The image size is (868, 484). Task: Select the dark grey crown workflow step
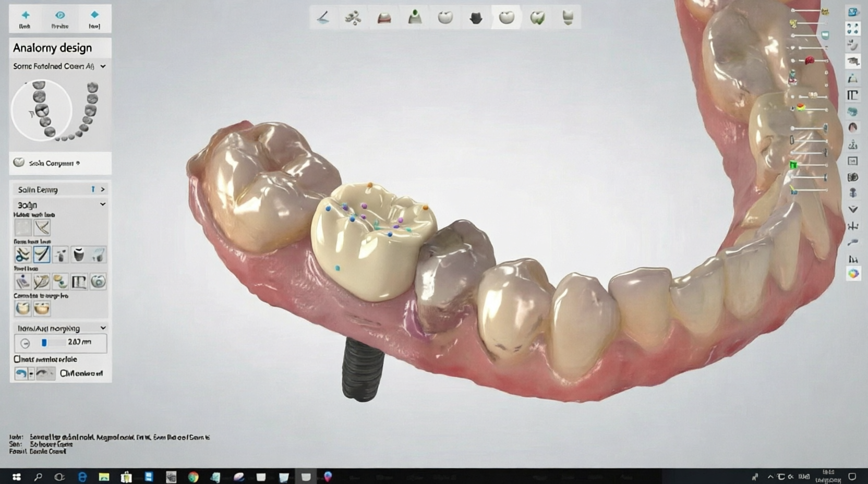pos(476,18)
